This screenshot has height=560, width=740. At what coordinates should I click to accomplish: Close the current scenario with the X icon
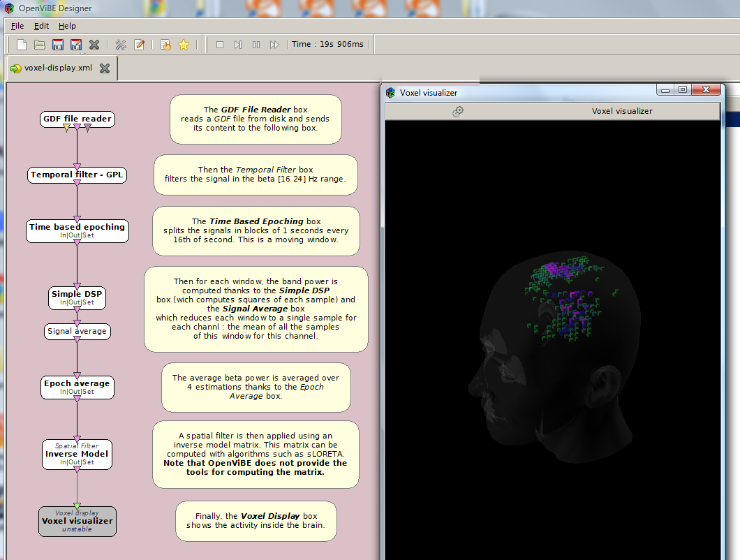(94, 44)
